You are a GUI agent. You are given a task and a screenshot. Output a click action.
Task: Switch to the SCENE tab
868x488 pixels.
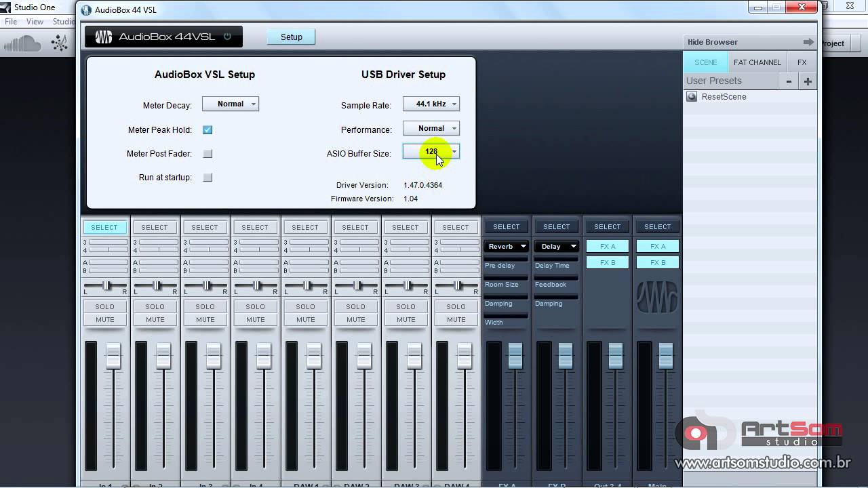pos(705,62)
